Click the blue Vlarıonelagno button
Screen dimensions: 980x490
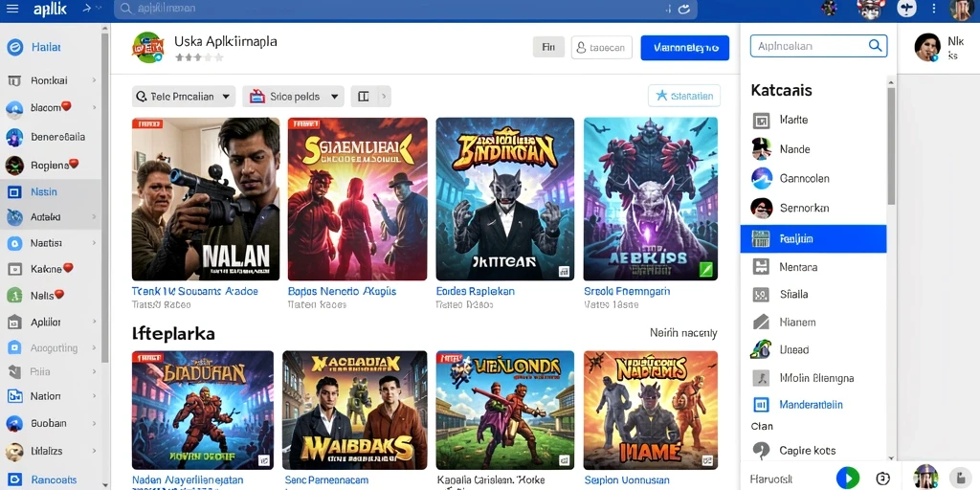(x=685, y=48)
